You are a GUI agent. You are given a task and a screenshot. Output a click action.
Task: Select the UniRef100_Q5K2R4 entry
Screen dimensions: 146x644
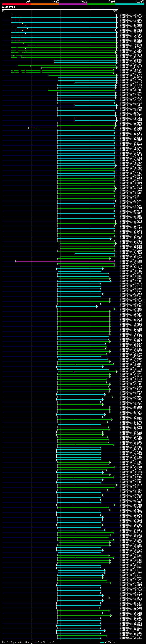[x=131, y=128]
